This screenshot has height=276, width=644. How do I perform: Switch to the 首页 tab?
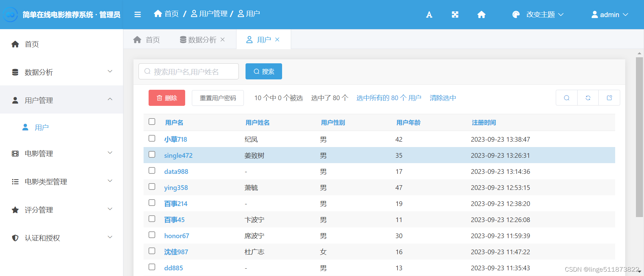(147, 40)
